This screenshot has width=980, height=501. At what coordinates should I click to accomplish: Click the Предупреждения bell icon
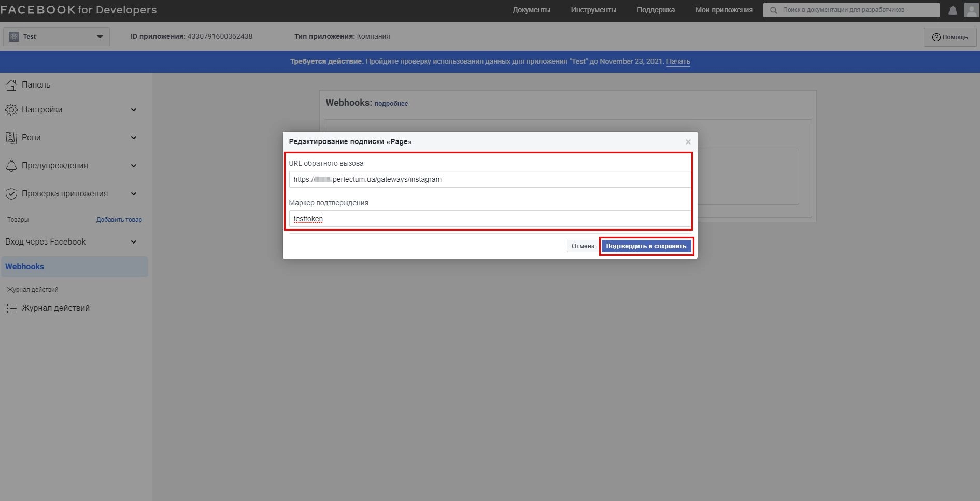coord(11,166)
